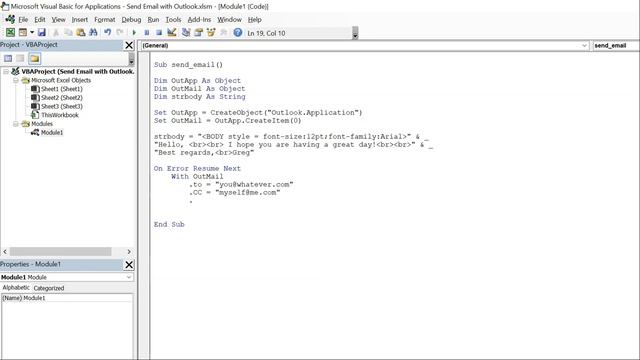The height and width of the screenshot is (360, 640).
Task: Click Project pane horizontal scrollbar thumb
Action: coord(60,251)
